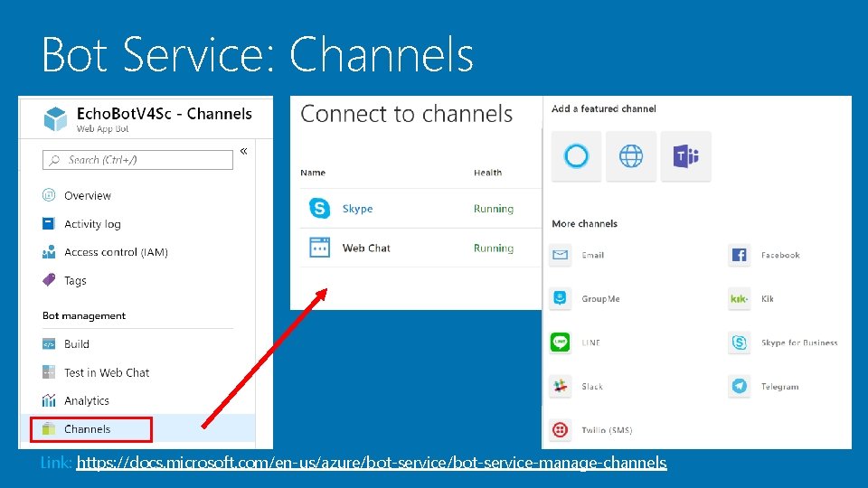868x488 pixels.
Task: Click Running status in Web Chat row
Action: pos(494,248)
